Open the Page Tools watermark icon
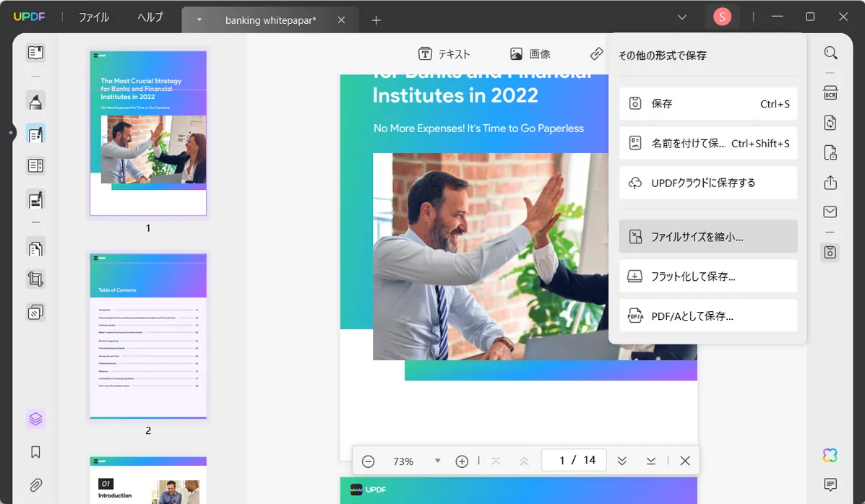Viewport: 865px width, 504px height. tap(36, 313)
